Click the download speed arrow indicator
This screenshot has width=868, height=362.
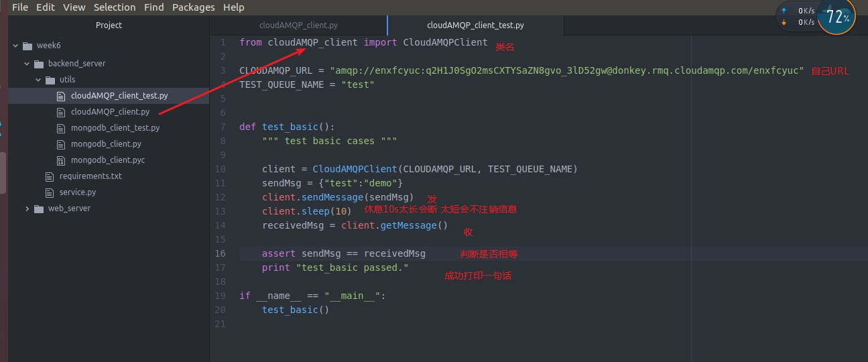click(x=784, y=22)
